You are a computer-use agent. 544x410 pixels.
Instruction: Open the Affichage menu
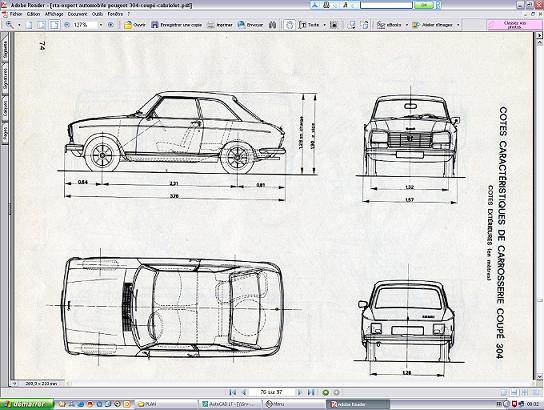coord(54,14)
